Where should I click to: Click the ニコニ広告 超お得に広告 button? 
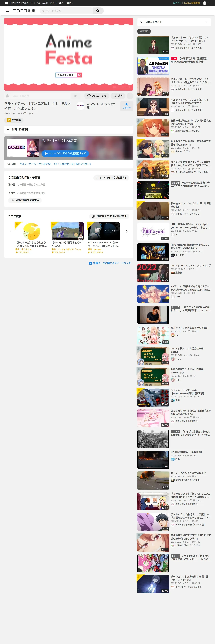click(109, 216)
